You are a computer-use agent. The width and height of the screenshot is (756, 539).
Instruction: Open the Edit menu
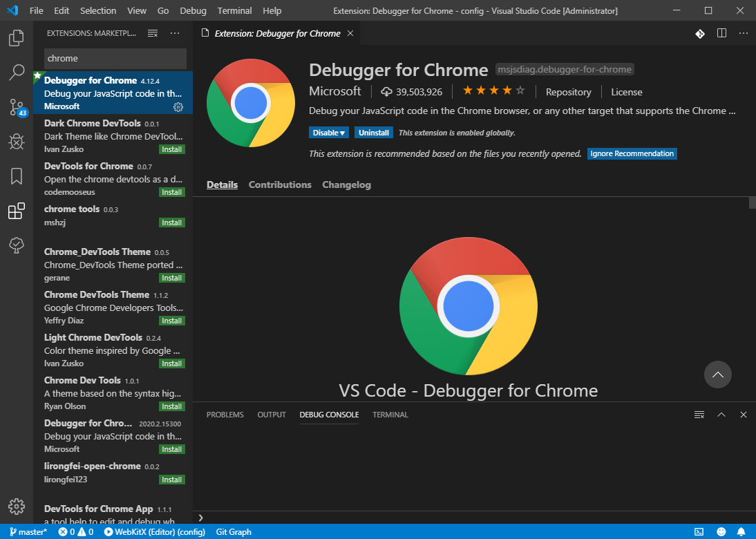[62, 10]
